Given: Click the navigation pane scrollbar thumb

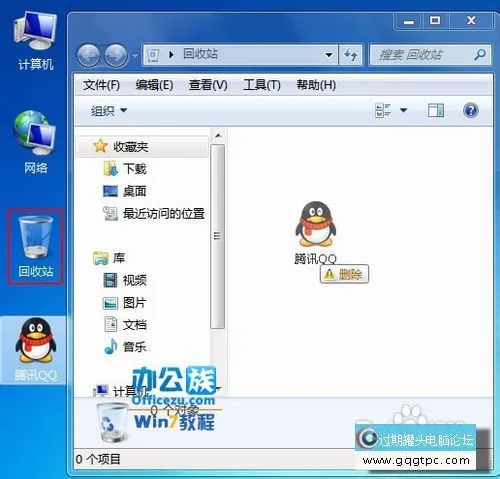Looking at the screenshot, I should point(218,236).
